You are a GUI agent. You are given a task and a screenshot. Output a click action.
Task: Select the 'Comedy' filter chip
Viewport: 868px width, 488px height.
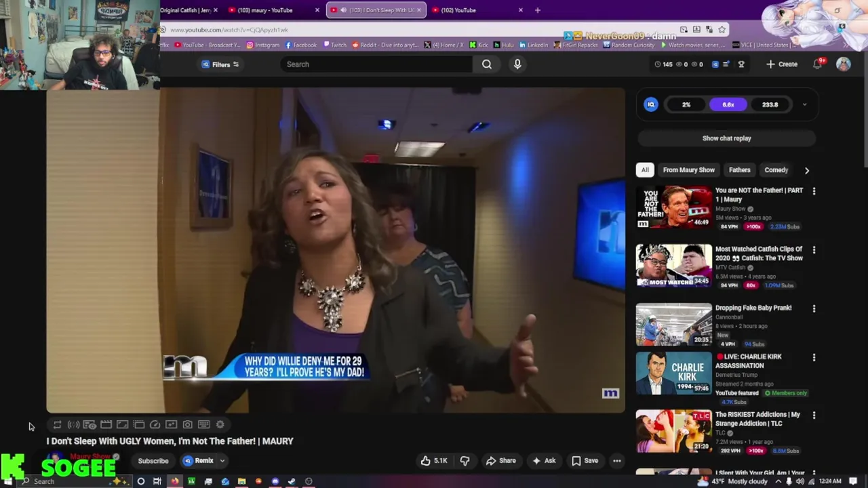[x=776, y=170]
